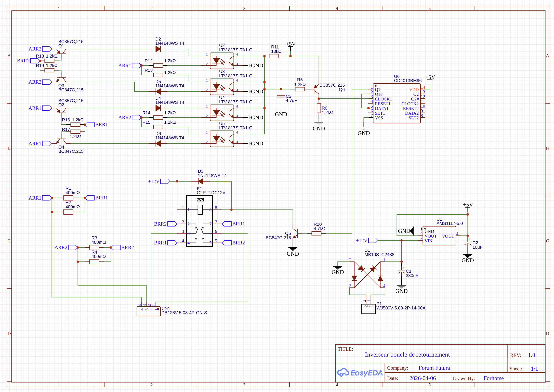Screen dimensions: 554x392
Task: Select the Q2 transistor symbol
Action: coord(61,111)
